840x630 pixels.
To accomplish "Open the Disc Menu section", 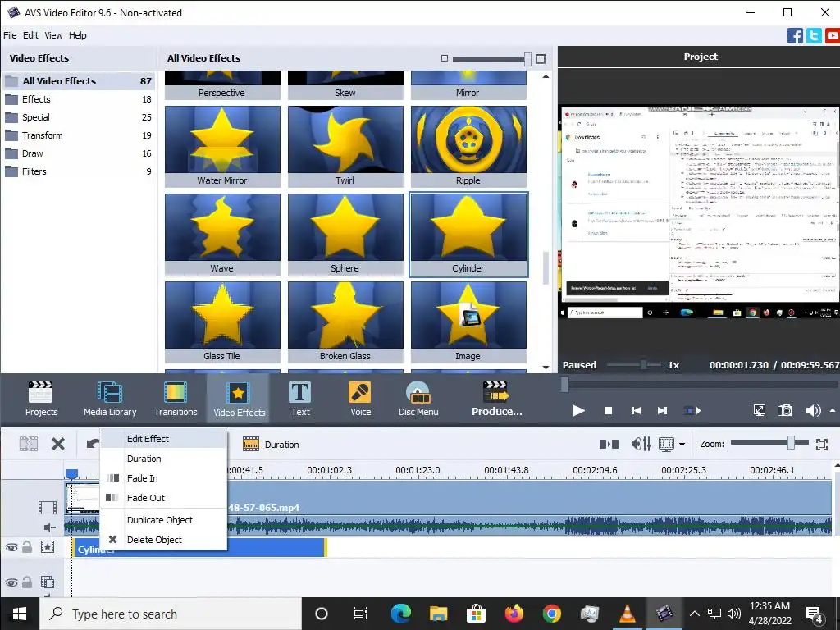I will [418, 398].
